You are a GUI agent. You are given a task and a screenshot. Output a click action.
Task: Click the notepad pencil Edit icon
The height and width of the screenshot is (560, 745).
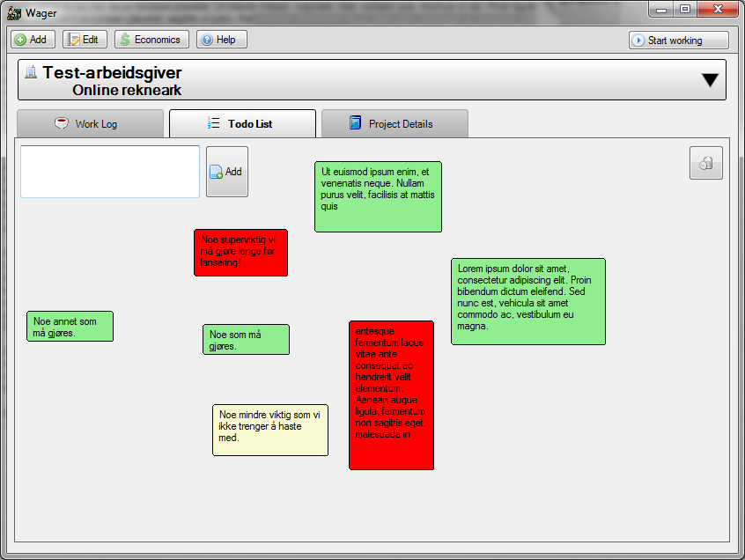click(x=74, y=40)
